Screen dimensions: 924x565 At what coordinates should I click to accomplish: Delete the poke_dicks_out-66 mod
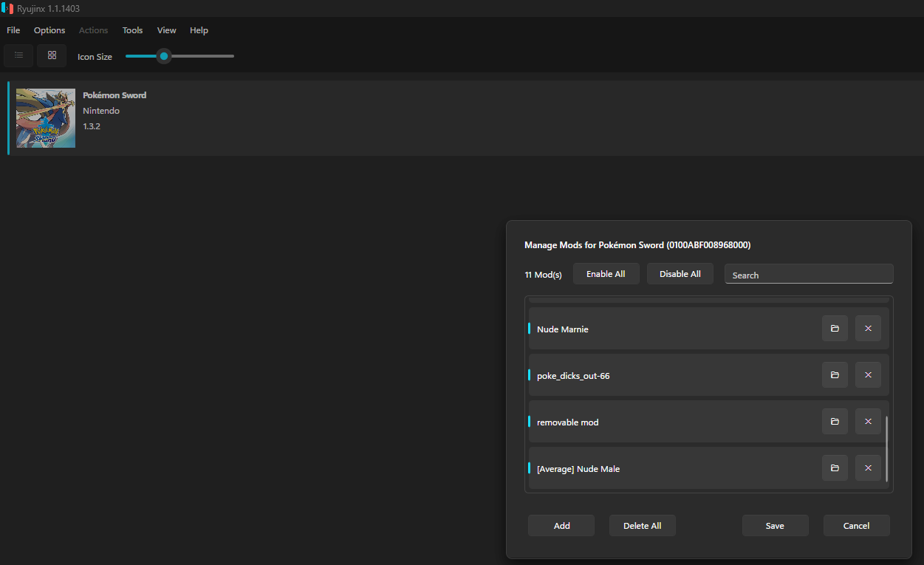pos(868,375)
